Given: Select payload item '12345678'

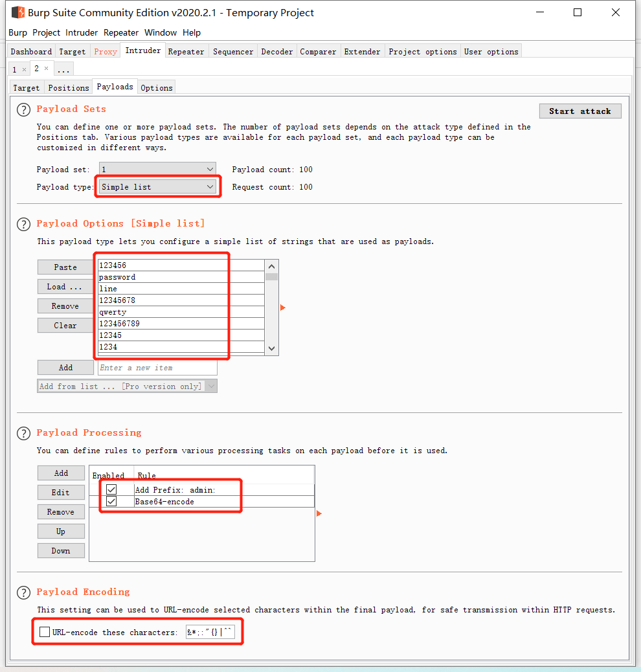Looking at the screenshot, I should click(181, 300).
